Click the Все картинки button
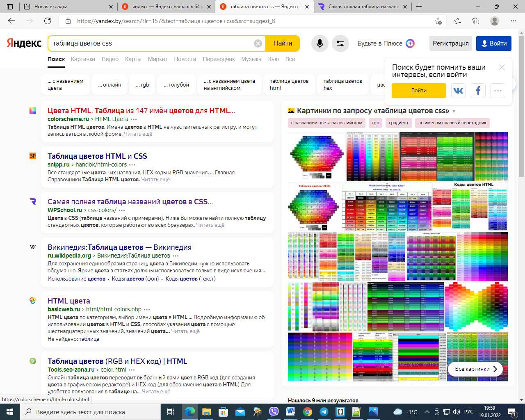The height and width of the screenshot is (420, 525). 476,369
